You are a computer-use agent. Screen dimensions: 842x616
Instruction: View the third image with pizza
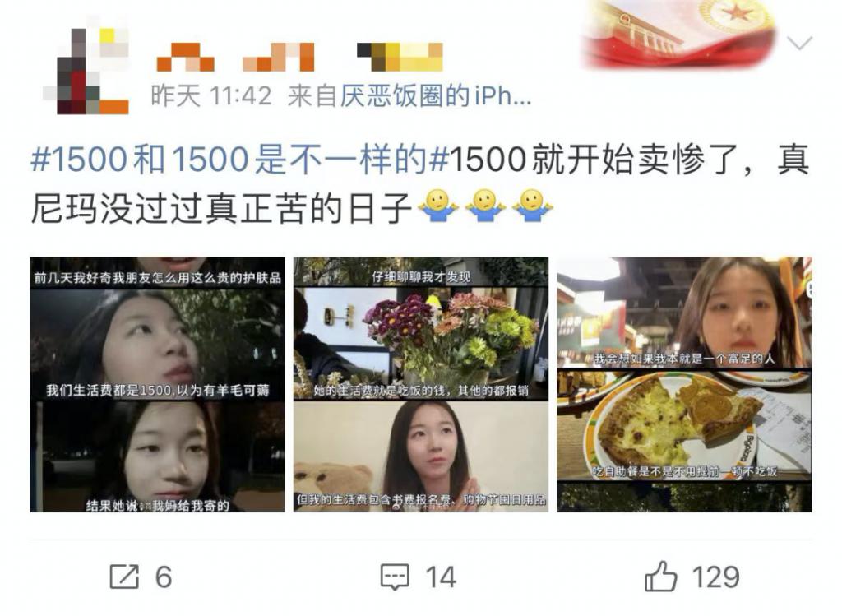tap(684, 385)
